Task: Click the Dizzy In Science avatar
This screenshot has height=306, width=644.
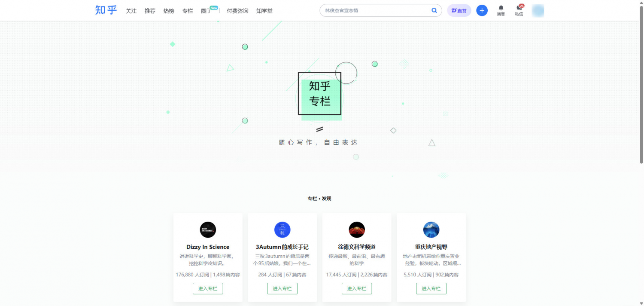Action: coord(208,230)
